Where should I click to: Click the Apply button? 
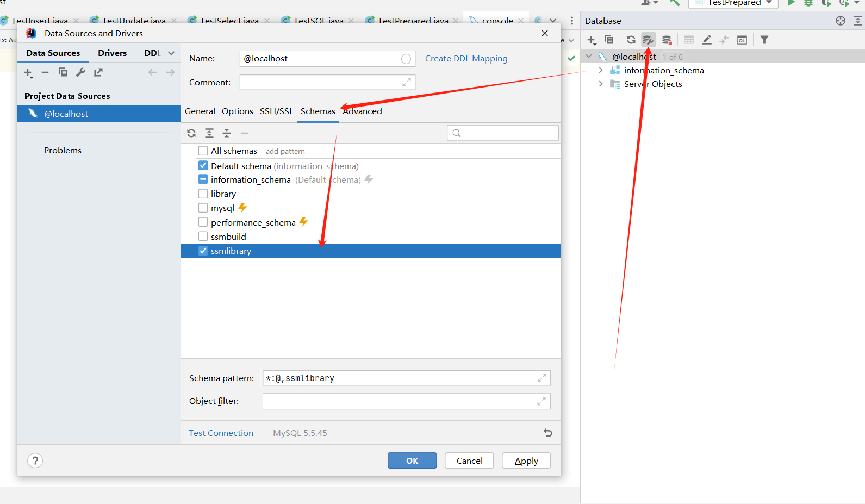(x=526, y=461)
